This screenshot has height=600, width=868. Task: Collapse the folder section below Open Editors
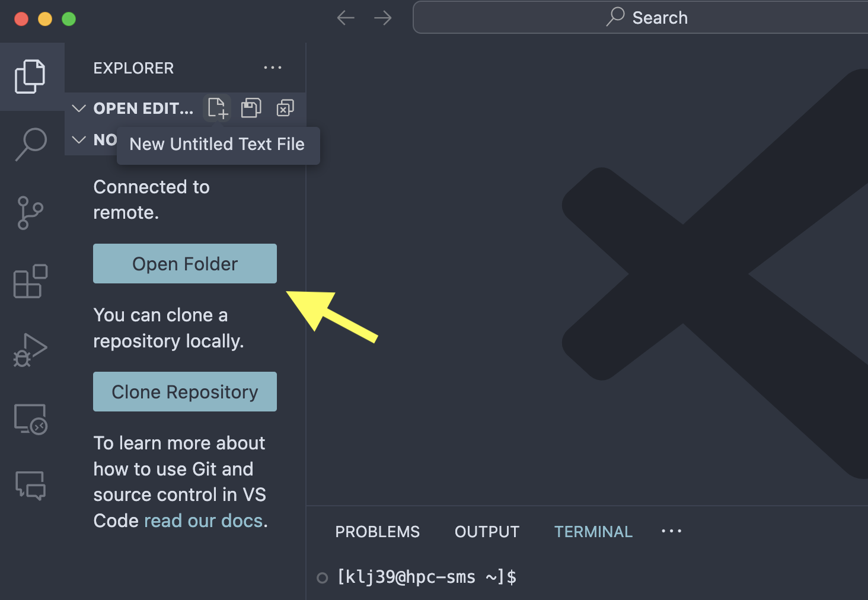click(79, 140)
